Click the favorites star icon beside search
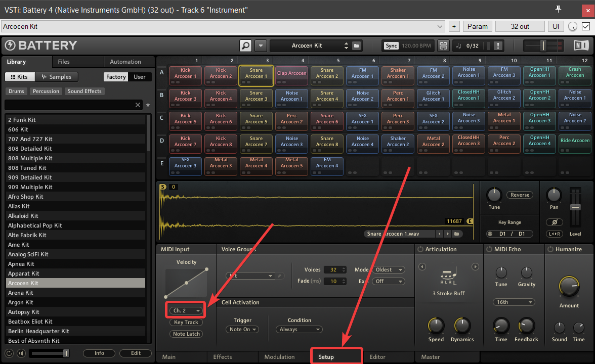This screenshot has width=595, height=364. (x=148, y=105)
